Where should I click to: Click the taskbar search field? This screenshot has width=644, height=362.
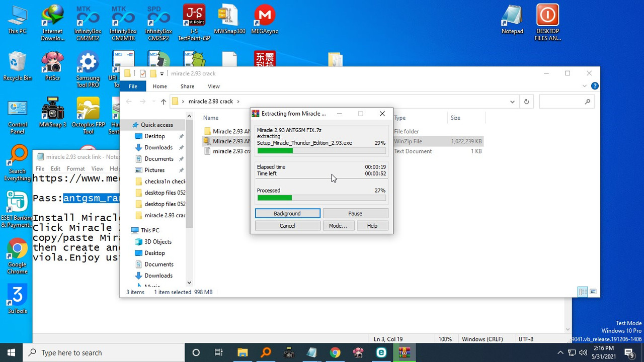(x=104, y=353)
